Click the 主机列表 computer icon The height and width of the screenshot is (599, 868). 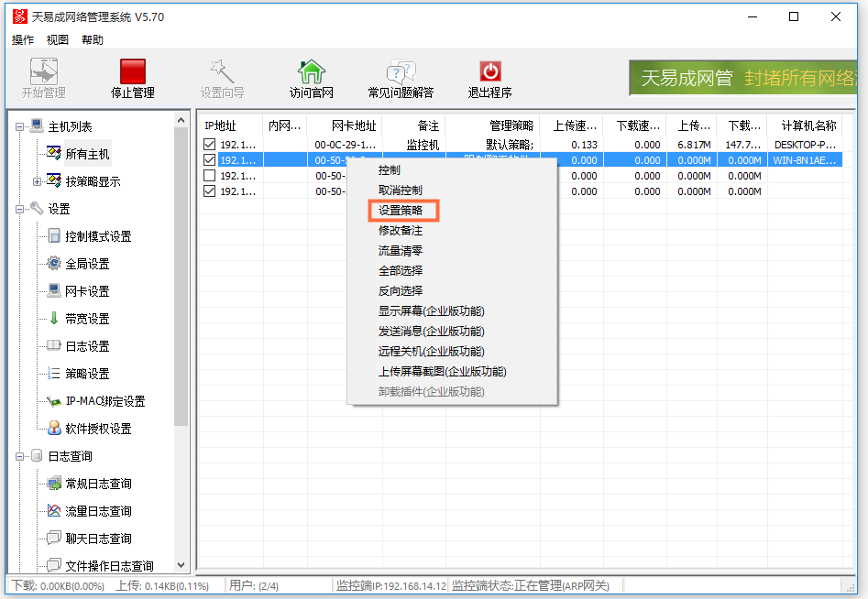pos(37,126)
